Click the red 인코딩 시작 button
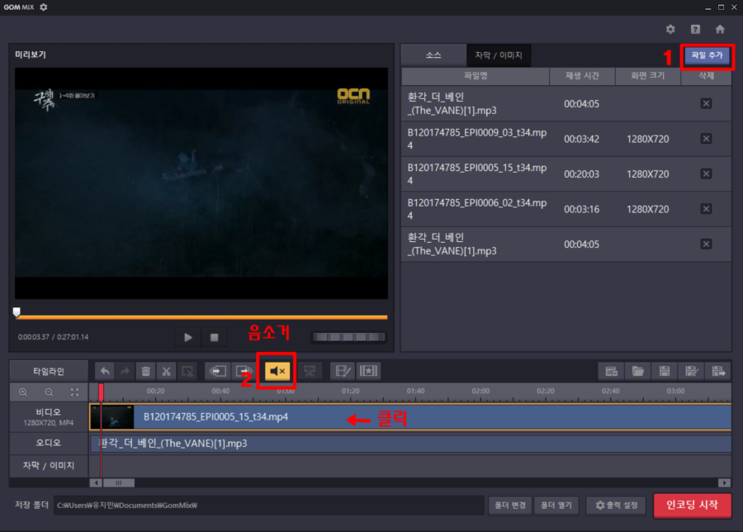This screenshot has height=532, width=743. coord(692,505)
